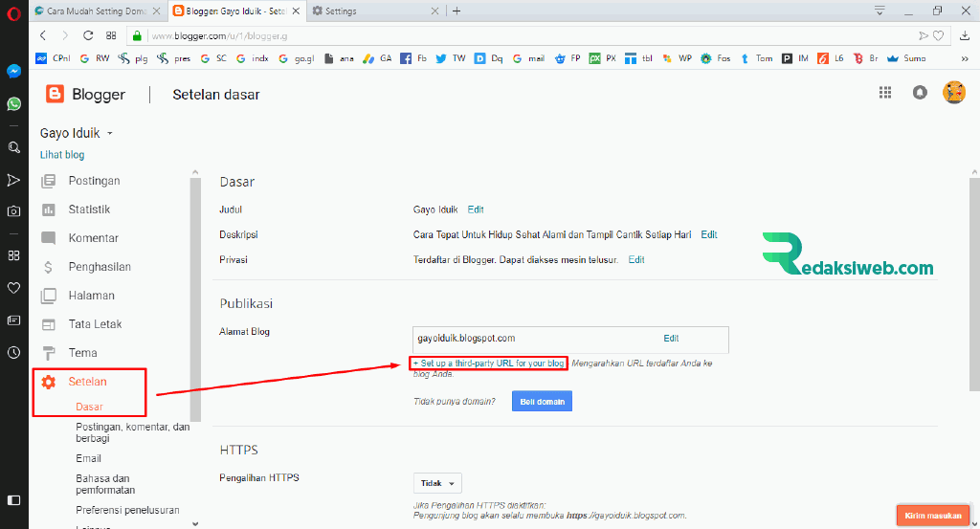This screenshot has width=980, height=529.
Task: Open the Sumo bookmark
Action: [x=906, y=58]
